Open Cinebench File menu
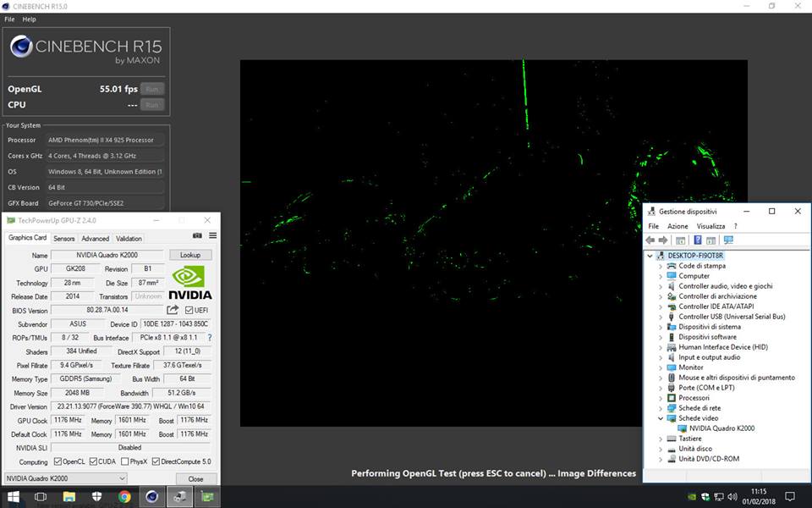The width and height of the screenshot is (812, 508). (x=9, y=19)
